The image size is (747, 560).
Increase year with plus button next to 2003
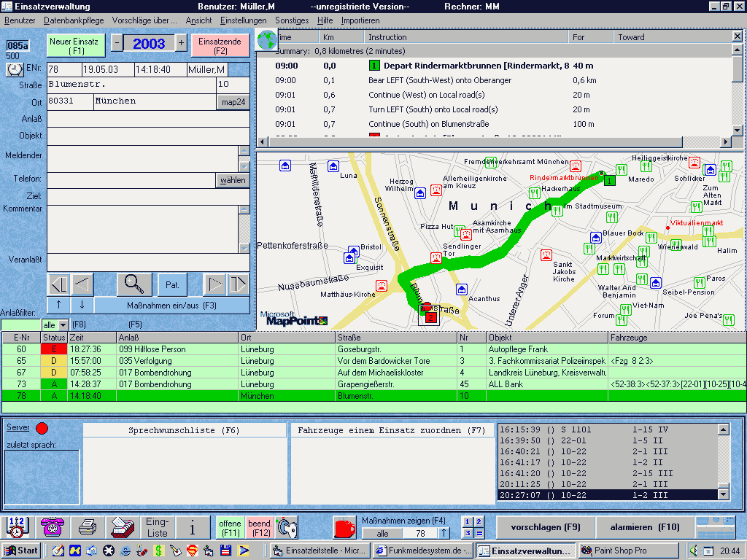181,43
